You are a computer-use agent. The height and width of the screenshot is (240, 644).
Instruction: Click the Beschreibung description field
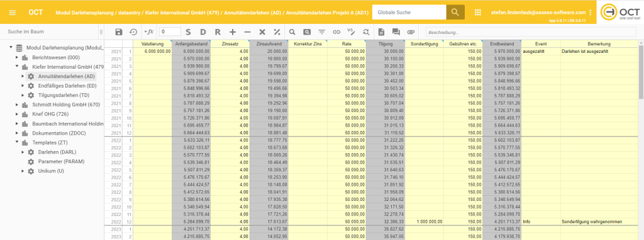531,32
